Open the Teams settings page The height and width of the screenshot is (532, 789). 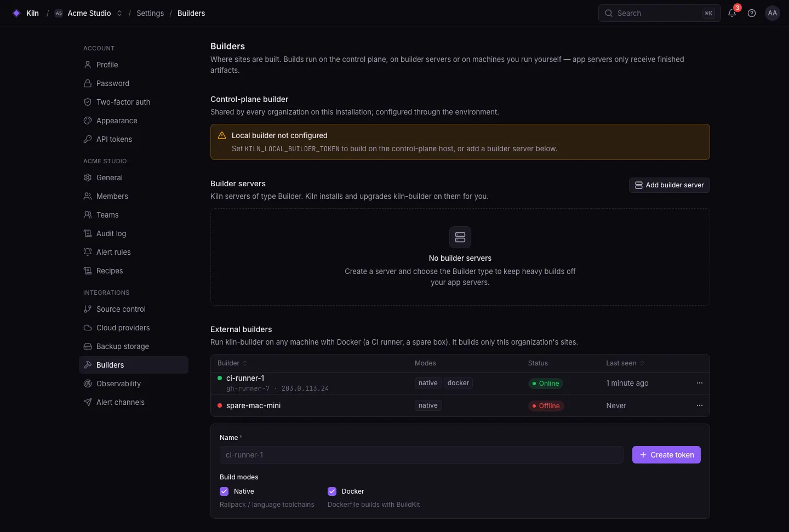pos(134,215)
